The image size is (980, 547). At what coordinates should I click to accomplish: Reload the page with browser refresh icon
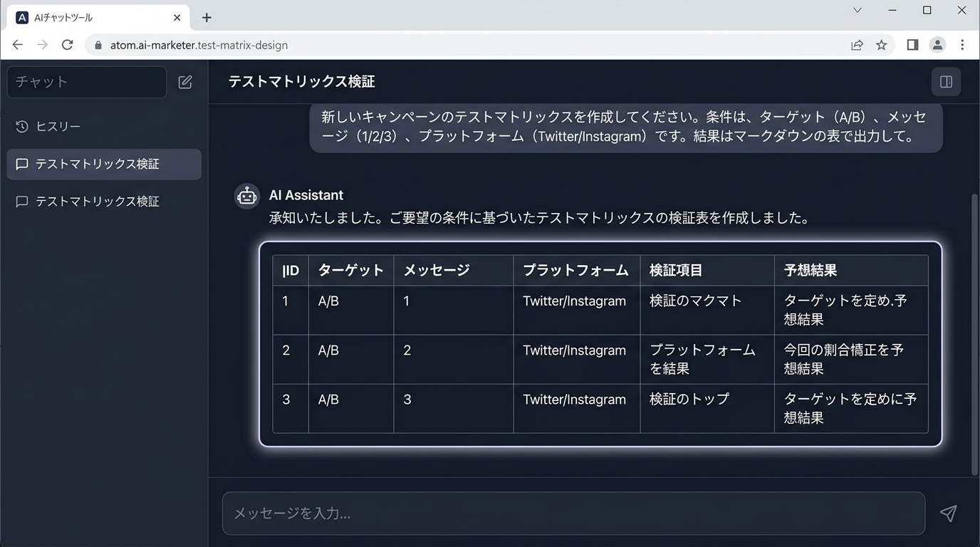[67, 45]
